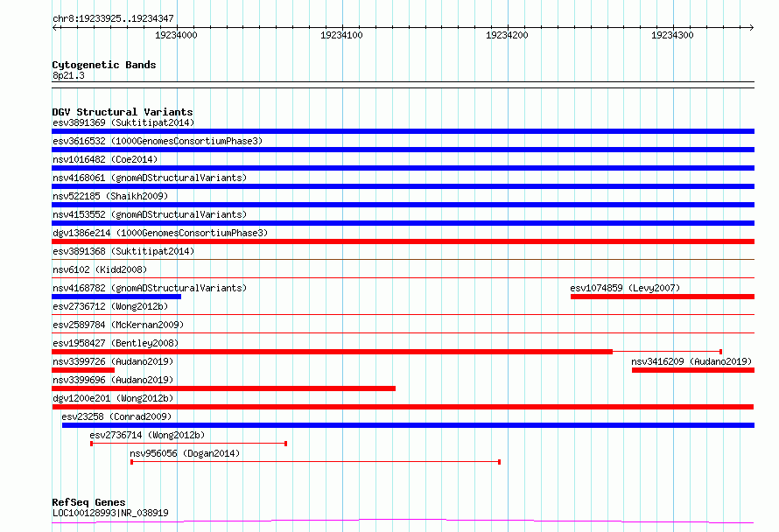Select the 8p21.3 band label
This screenshot has height=532, width=779.
[68, 75]
